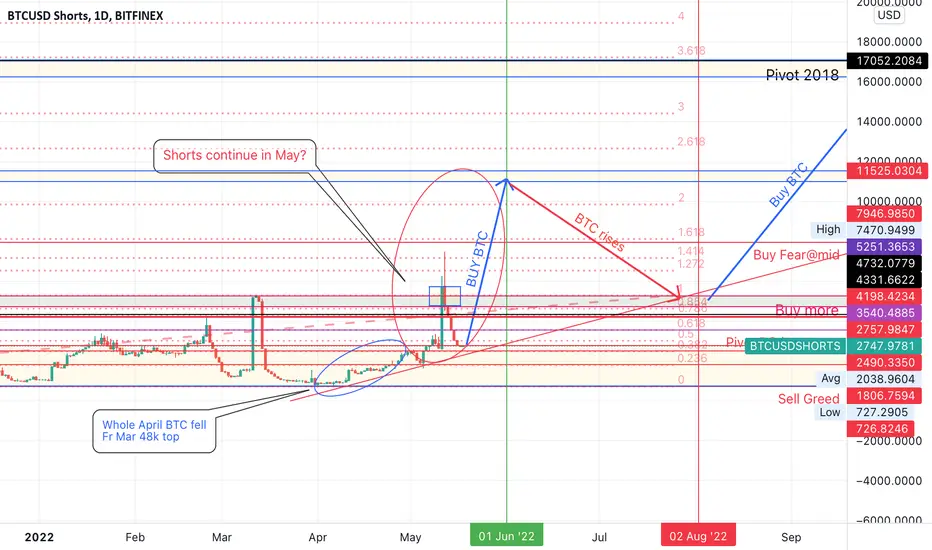Select the 'Shorts continue in May?' callout

(235, 156)
